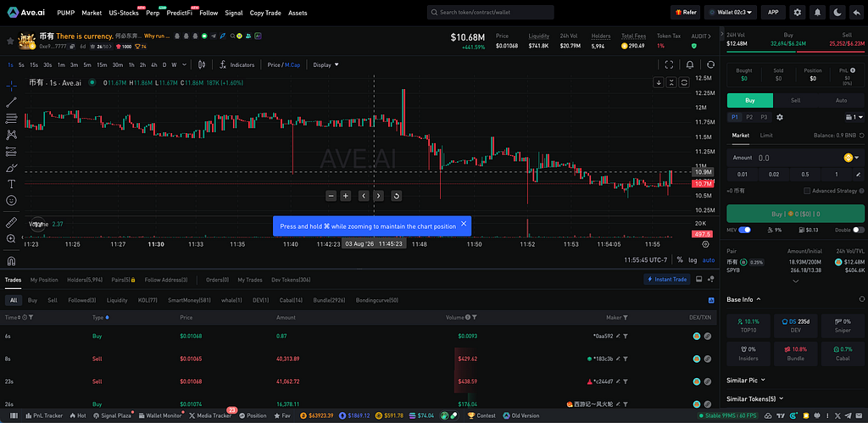
Task: Open trade presets settings gear next to P3
Action: click(780, 117)
